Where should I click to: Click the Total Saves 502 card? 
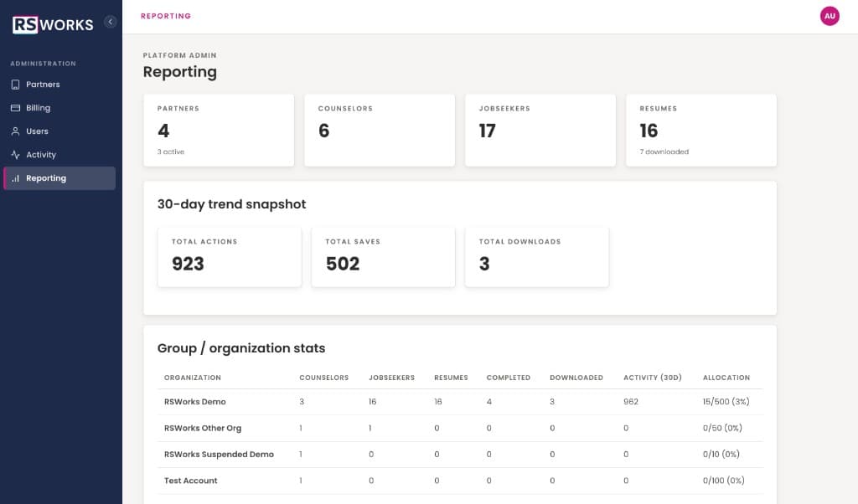383,257
